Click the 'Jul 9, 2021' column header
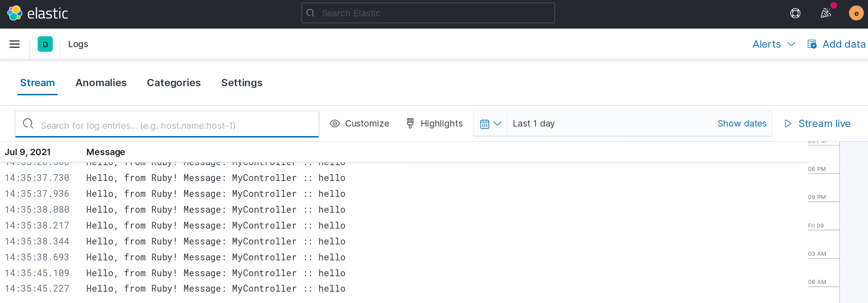The width and height of the screenshot is (868, 303). (28, 152)
